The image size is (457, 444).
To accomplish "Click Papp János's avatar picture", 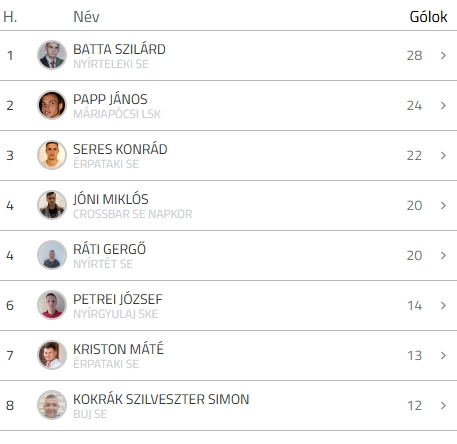I will pos(52,105).
